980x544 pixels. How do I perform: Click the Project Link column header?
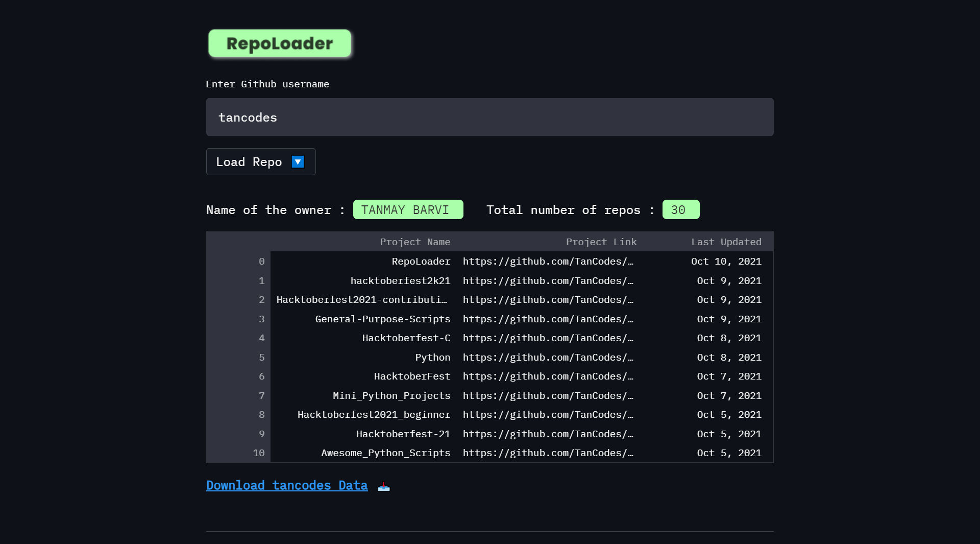[601, 242]
